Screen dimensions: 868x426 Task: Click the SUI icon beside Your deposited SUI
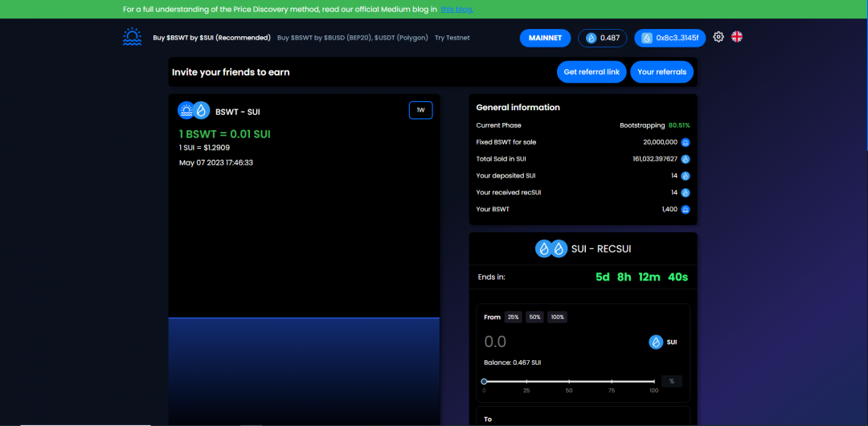686,176
